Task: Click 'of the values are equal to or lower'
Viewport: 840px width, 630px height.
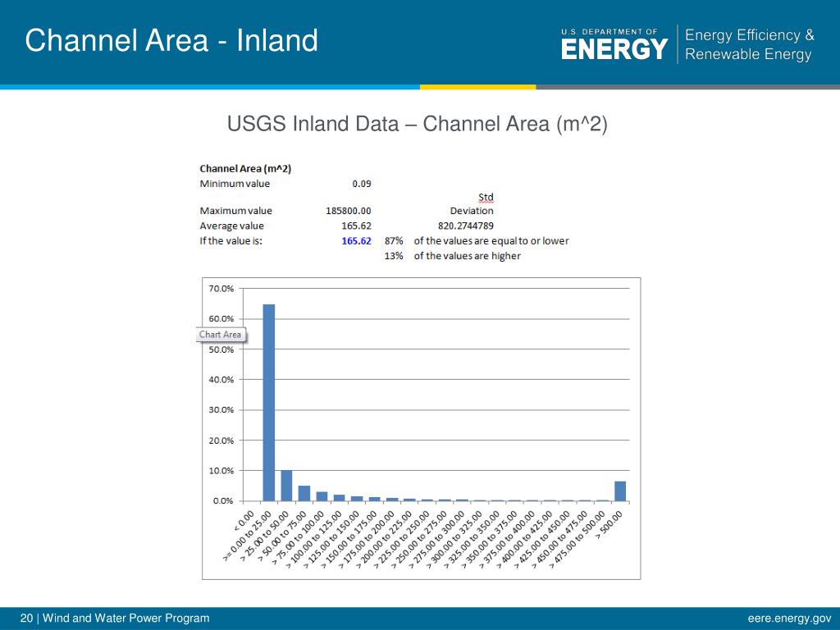Action: (x=491, y=240)
